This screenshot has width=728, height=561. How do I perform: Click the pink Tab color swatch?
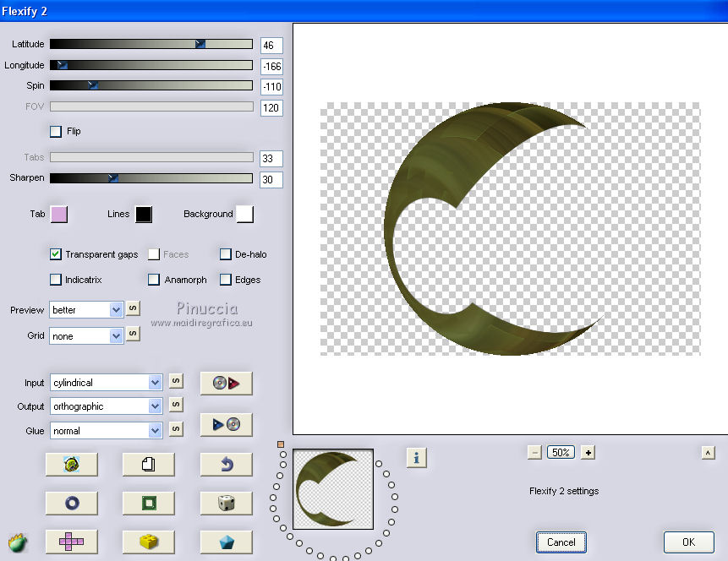[59, 215]
